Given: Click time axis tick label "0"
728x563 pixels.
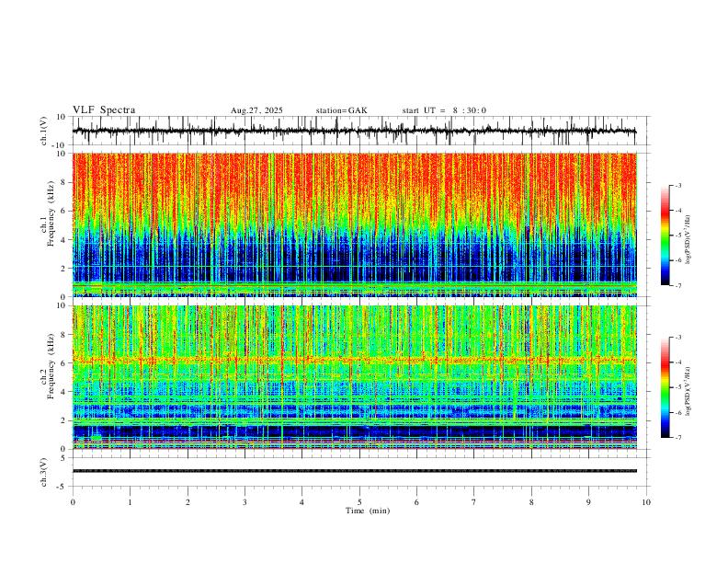Looking at the screenshot, I should point(73,502).
